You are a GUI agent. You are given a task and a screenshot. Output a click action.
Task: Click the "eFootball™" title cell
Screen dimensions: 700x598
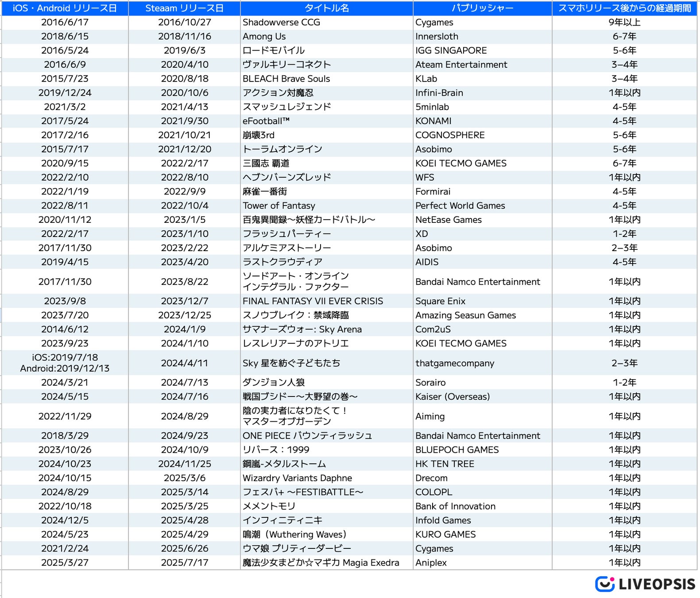point(327,121)
